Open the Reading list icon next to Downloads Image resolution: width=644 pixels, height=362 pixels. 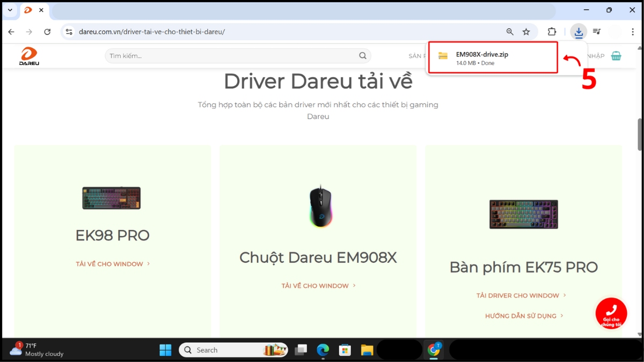coord(596,32)
